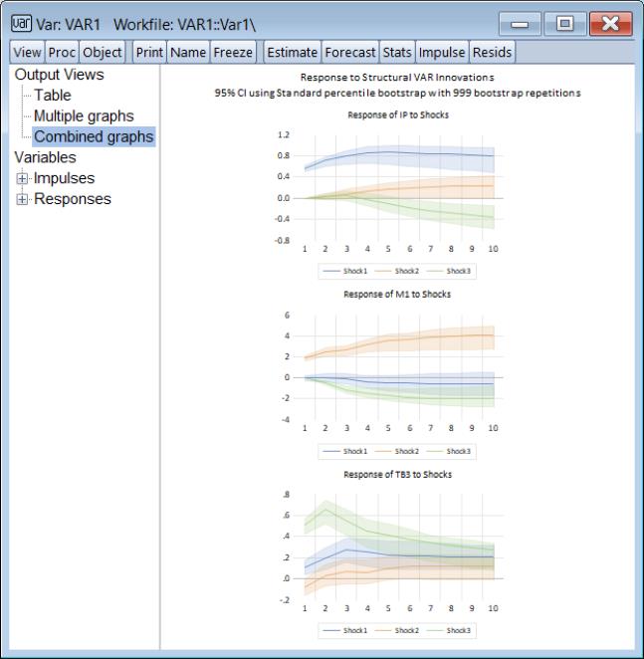Click the Object toolbar button
The width and height of the screenshot is (644, 659).
point(103,53)
